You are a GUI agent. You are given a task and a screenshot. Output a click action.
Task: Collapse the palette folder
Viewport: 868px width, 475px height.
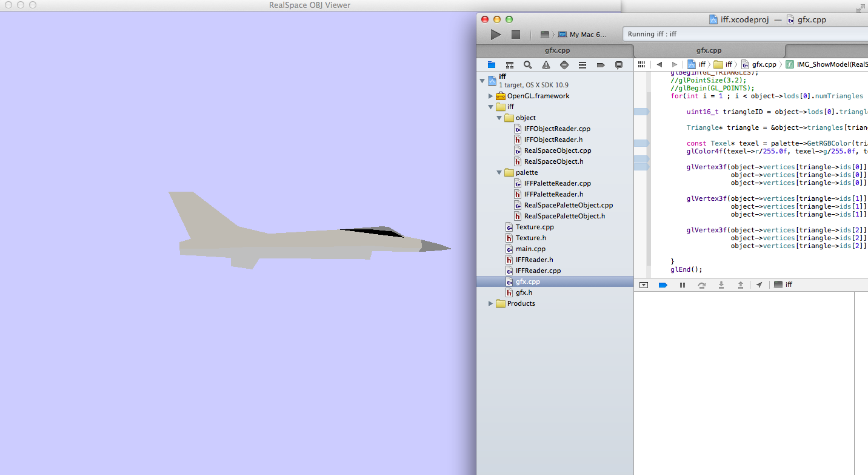[499, 172]
